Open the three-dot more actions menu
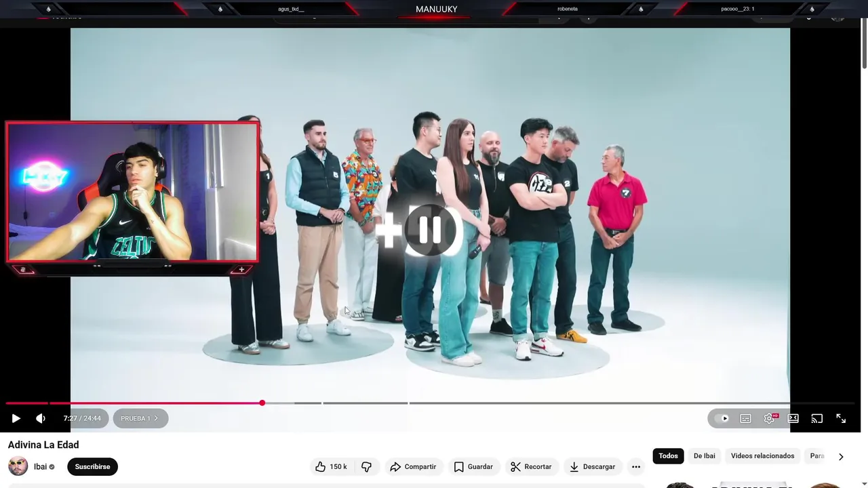 635,466
